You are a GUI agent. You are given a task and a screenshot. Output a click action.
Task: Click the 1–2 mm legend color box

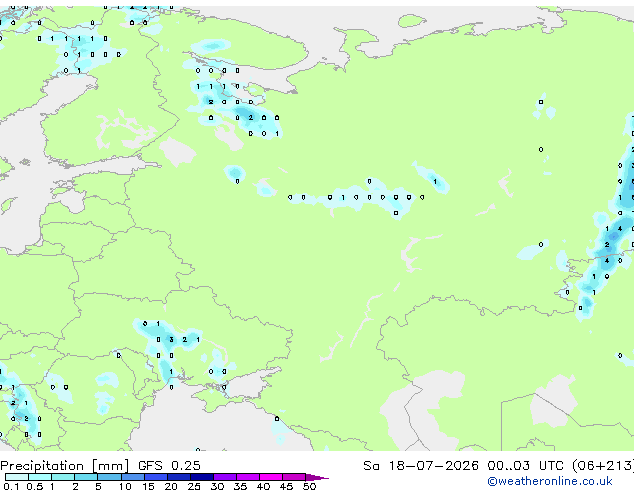tap(63, 477)
